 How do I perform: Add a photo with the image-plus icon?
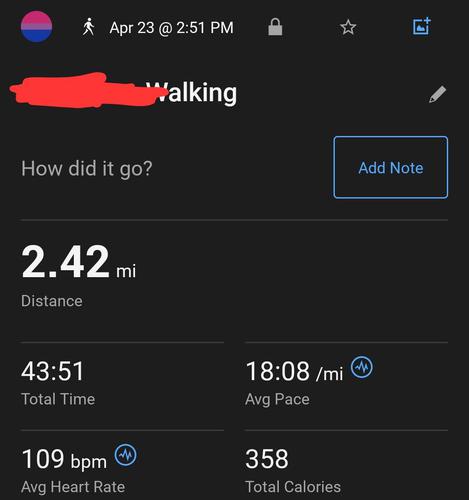(x=422, y=26)
